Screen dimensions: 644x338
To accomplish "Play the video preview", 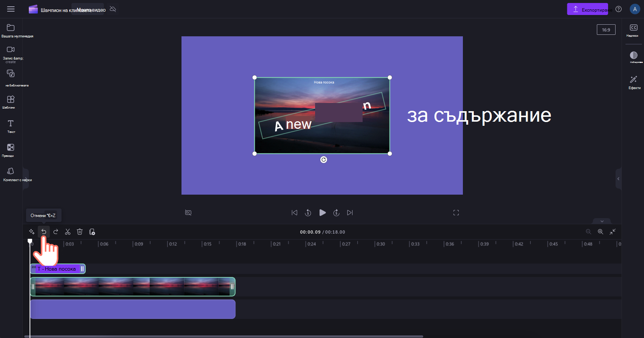I will point(322,213).
